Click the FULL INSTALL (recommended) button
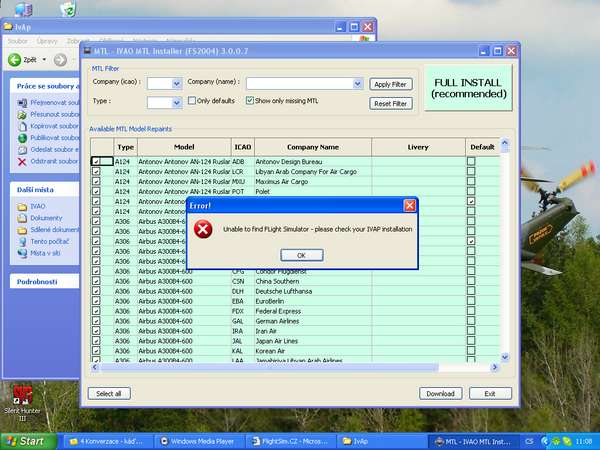The width and height of the screenshot is (600, 450). [467, 87]
